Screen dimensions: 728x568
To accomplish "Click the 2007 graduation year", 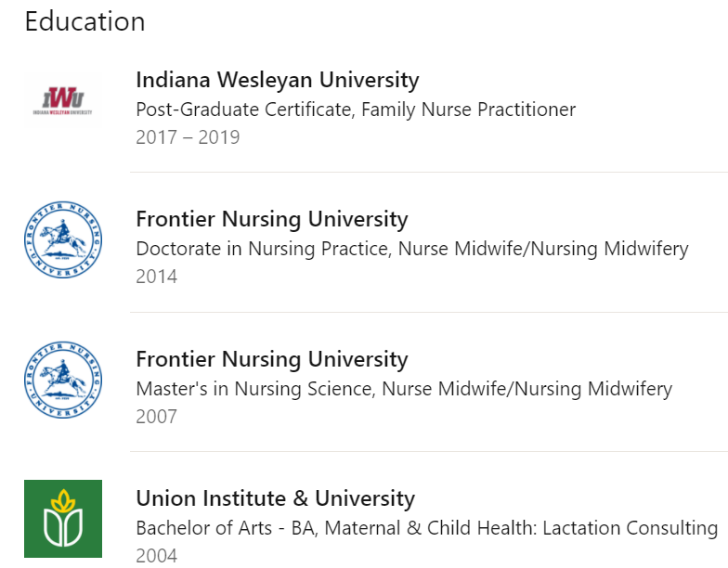I will [156, 417].
